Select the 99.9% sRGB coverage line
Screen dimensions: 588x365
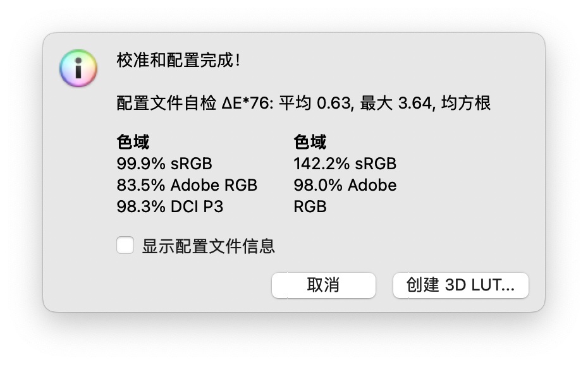pyautogui.click(x=164, y=164)
